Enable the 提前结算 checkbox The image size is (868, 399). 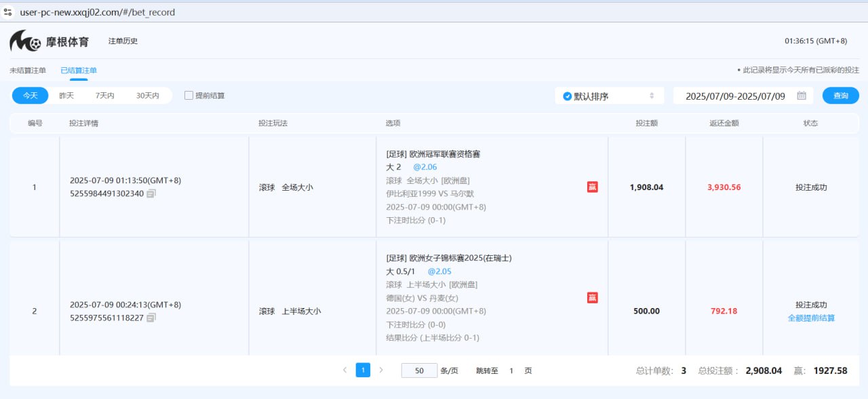(x=189, y=96)
